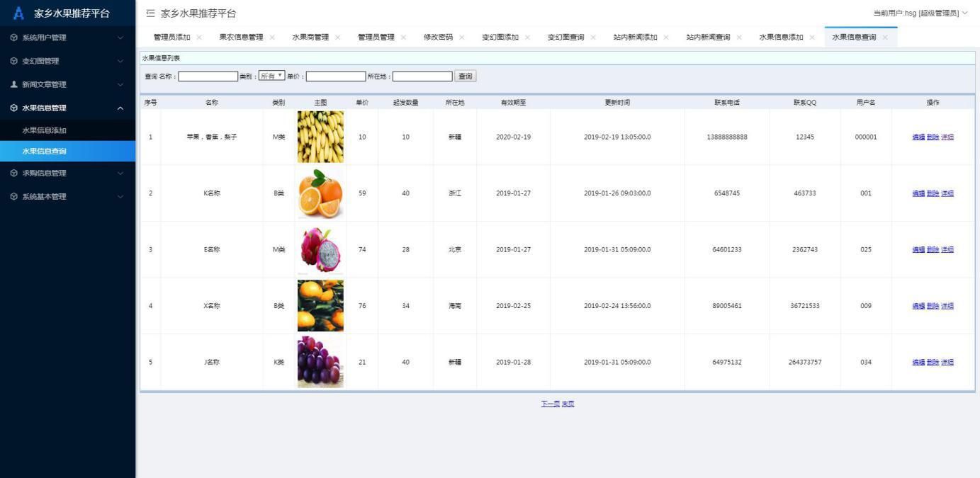980x478 pixels.
Task: Click 详细 for the J名称 row
Action: pyautogui.click(x=947, y=362)
